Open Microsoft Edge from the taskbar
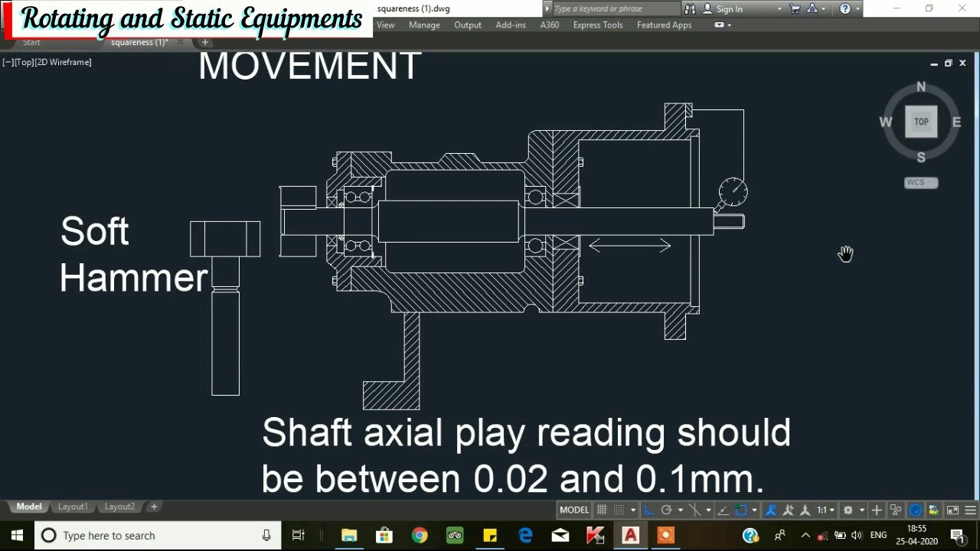Image resolution: width=980 pixels, height=551 pixels. 525,536
